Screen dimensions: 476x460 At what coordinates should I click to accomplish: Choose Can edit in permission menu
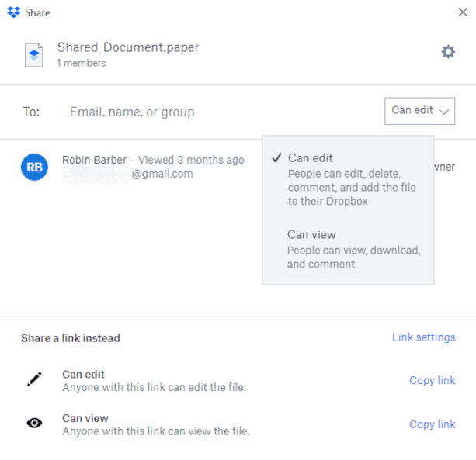tap(311, 158)
